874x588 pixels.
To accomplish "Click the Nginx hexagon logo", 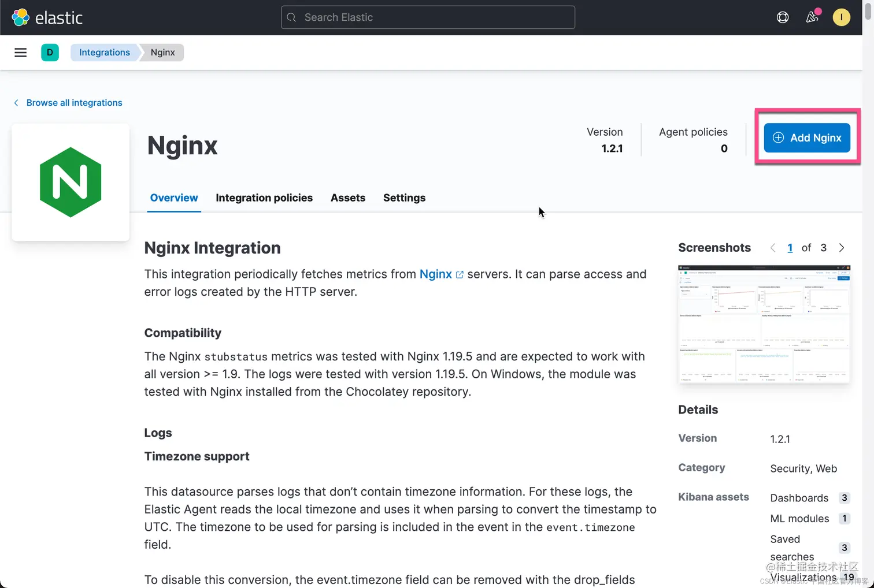I will [71, 182].
